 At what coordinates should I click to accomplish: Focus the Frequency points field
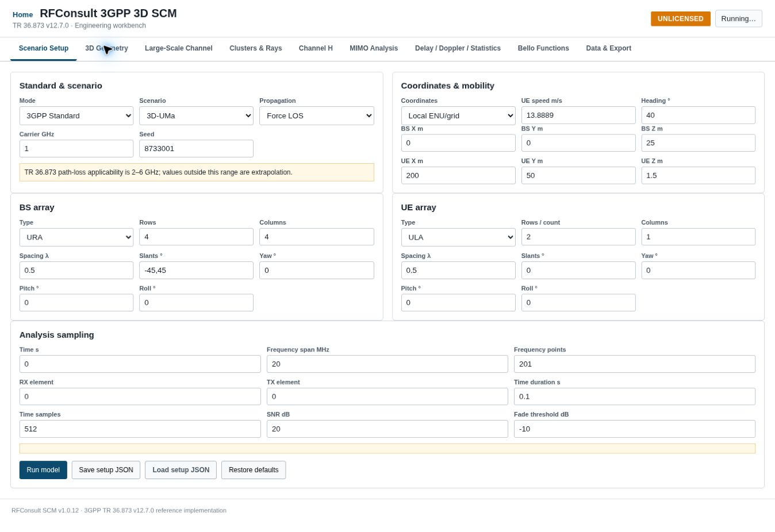635,364
